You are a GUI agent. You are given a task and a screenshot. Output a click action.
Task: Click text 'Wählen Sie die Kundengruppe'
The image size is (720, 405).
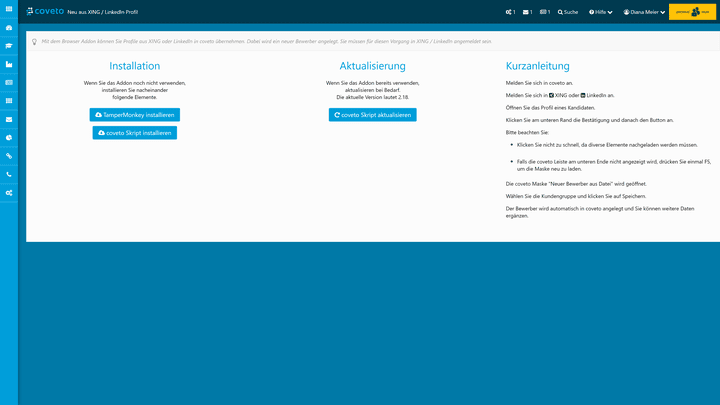pyautogui.click(x=576, y=197)
